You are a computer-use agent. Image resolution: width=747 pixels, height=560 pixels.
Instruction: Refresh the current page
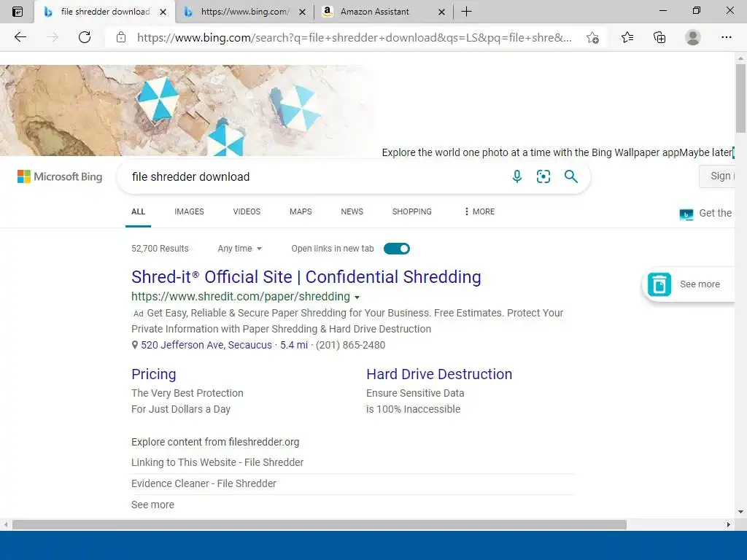coord(85,37)
